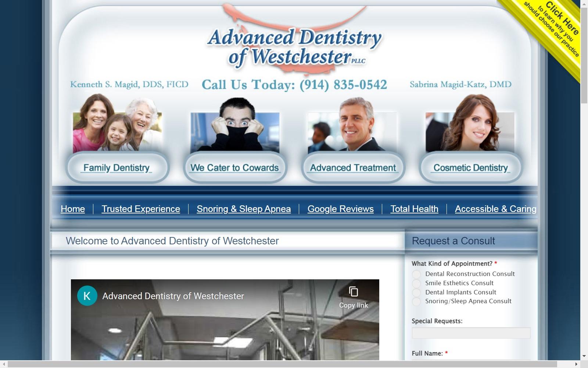Open the channel avatar K on the video
Viewport: 588px width, 368px height.
[87, 296]
